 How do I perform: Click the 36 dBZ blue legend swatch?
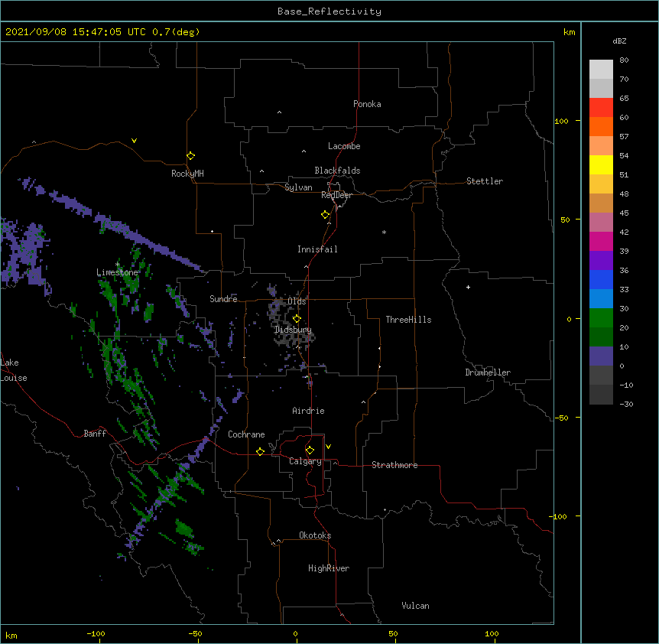(x=601, y=279)
